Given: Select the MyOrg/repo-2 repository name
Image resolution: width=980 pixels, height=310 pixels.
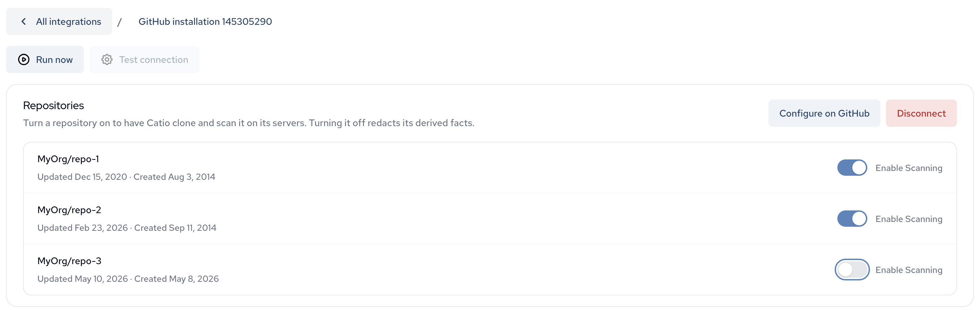Looking at the screenshot, I should [x=69, y=210].
